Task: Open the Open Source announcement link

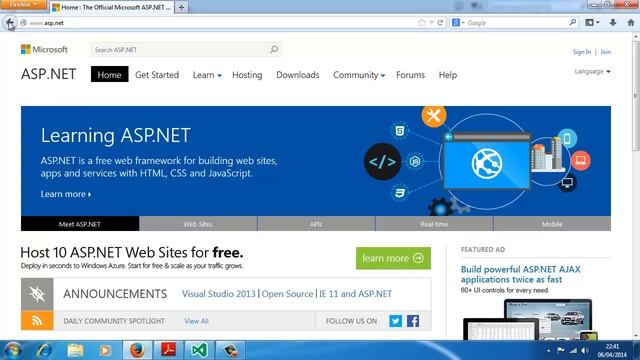Action: pyautogui.click(x=287, y=294)
